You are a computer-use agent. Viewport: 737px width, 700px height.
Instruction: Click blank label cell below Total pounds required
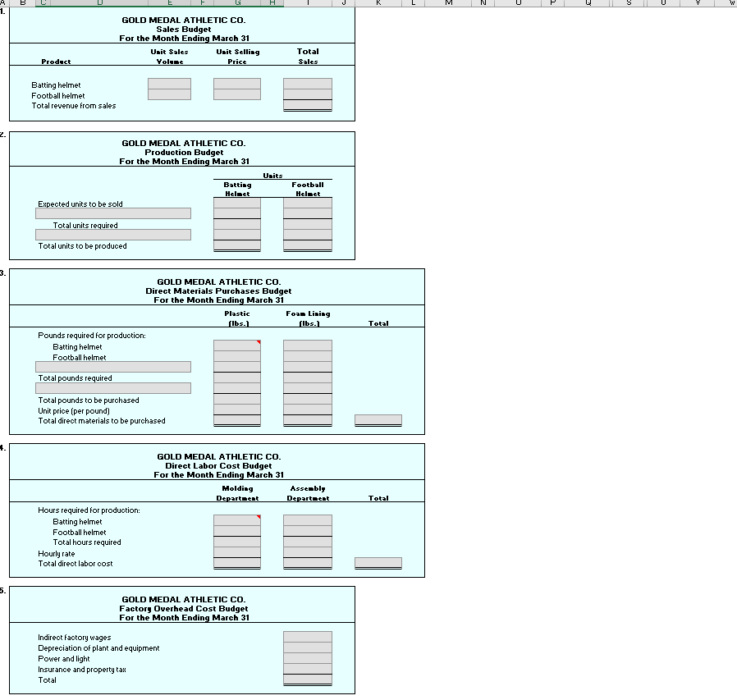(113, 388)
